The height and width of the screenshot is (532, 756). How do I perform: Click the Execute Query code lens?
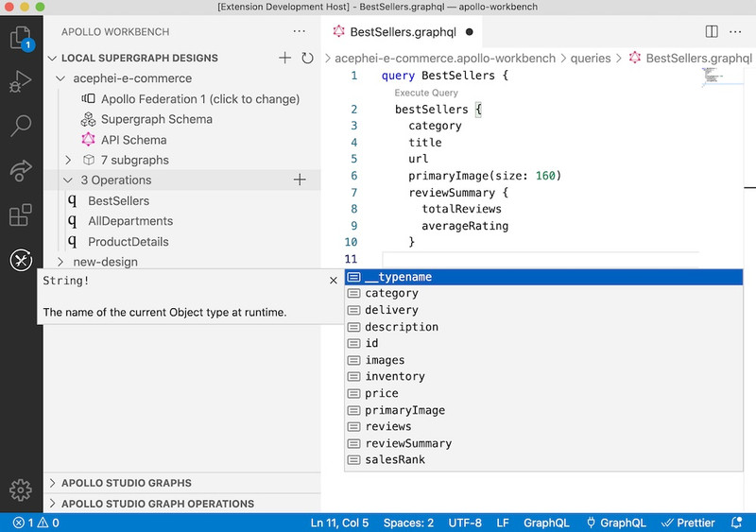tap(426, 93)
